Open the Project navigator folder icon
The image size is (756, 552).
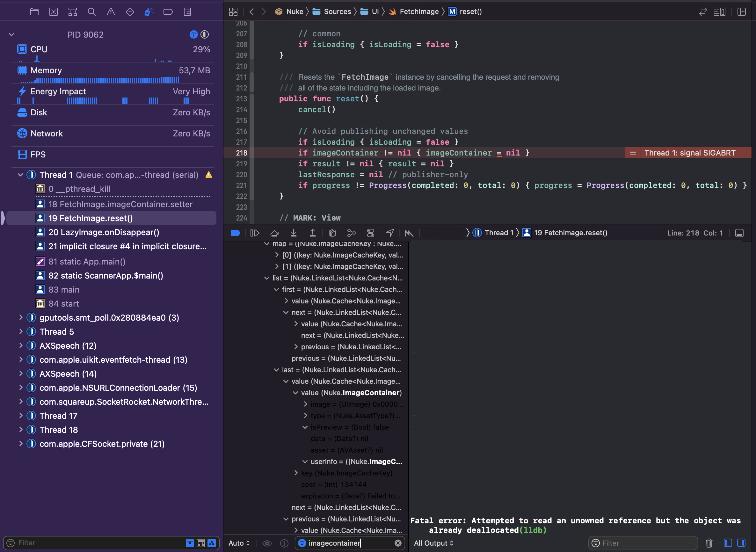click(34, 12)
